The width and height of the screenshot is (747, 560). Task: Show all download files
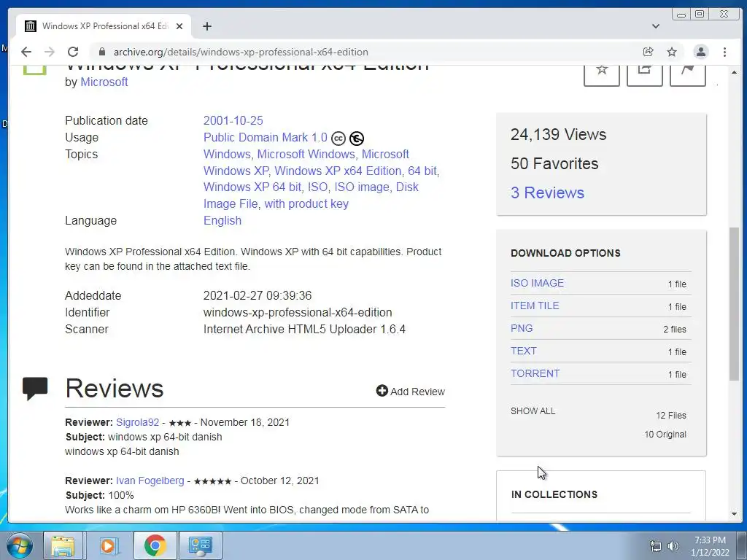(x=533, y=411)
